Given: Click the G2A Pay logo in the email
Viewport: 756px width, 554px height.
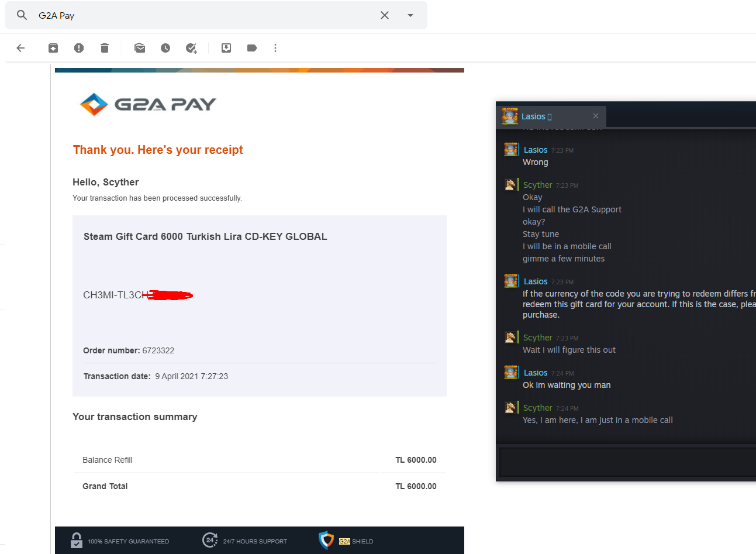Looking at the screenshot, I should (x=148, y=104).
